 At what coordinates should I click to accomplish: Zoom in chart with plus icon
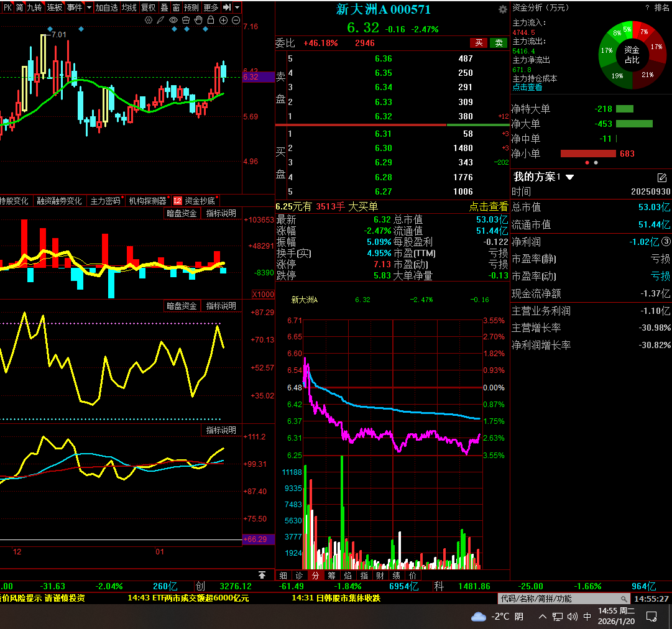pos(223,20)
